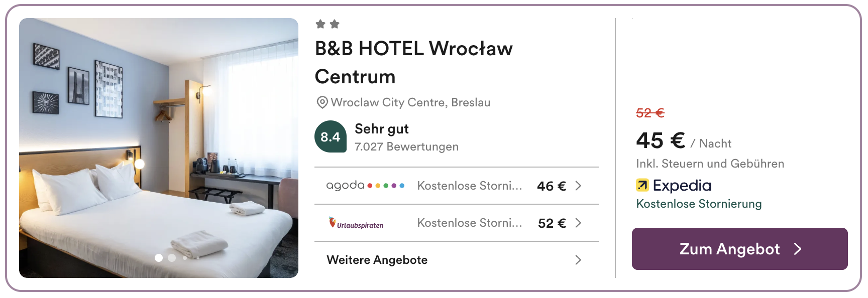Open the Urlaubspiraten 52 € offer chevron

578,223
